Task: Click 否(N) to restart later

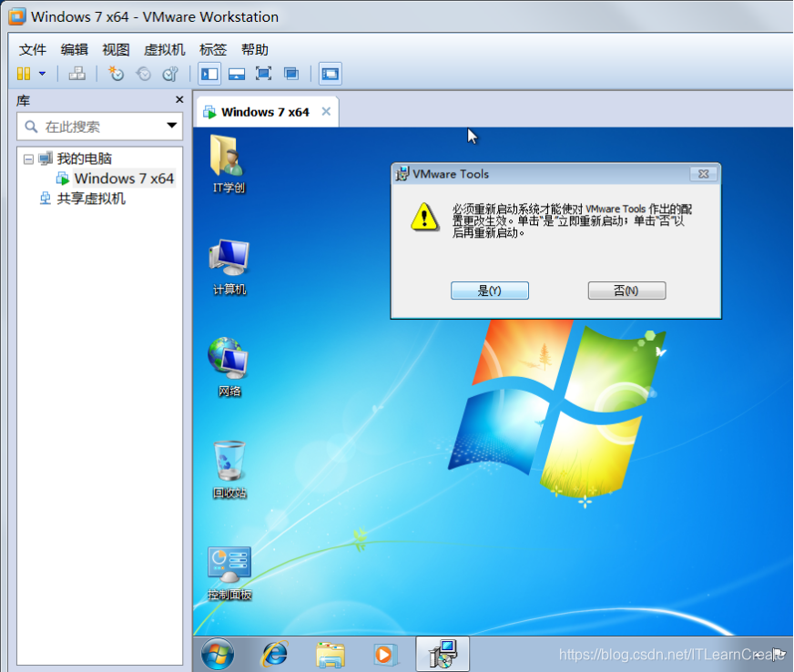Action: click(626, 290)
